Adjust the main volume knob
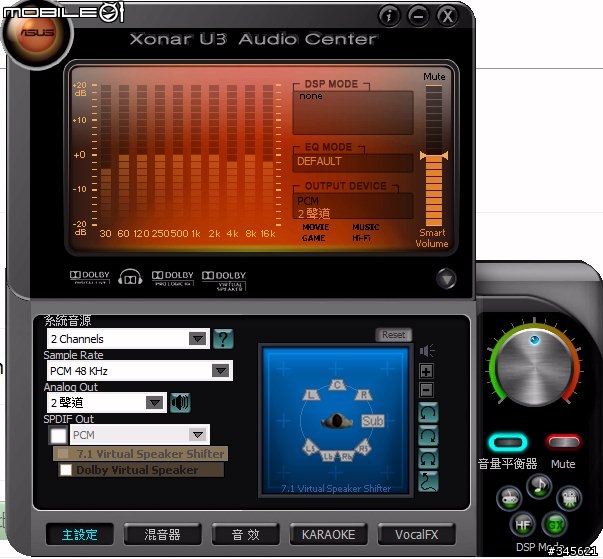Screen dimensions: 603x559 coord(535,367)
